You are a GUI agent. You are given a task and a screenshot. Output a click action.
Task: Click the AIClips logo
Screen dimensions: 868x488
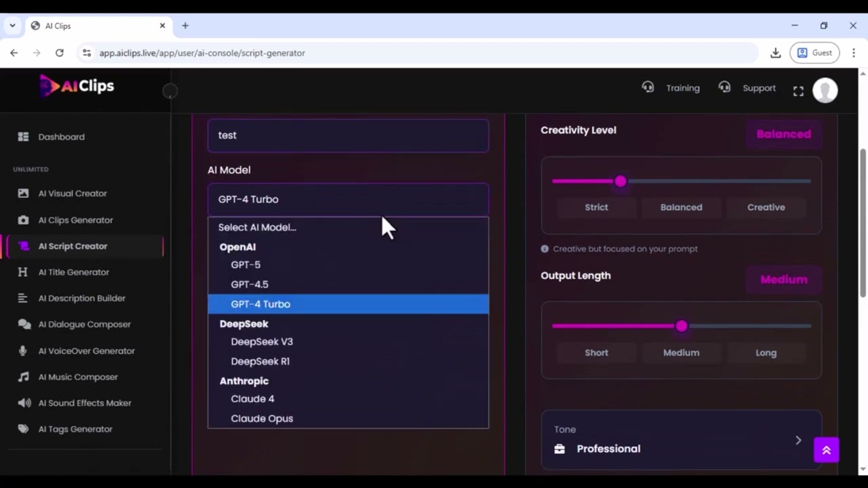tap(77, 86)
